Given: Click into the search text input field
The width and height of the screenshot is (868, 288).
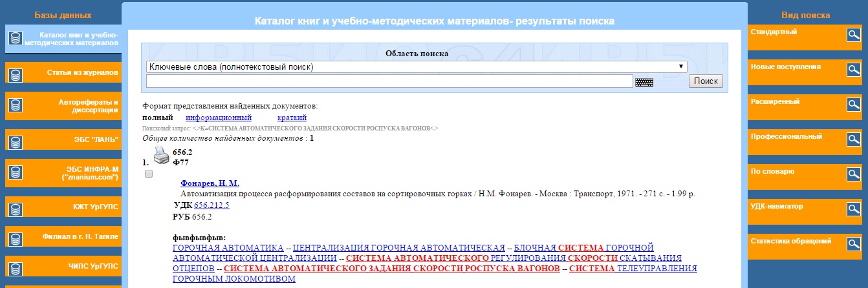Looking at the screenshot, I should [x=389, y=81].
